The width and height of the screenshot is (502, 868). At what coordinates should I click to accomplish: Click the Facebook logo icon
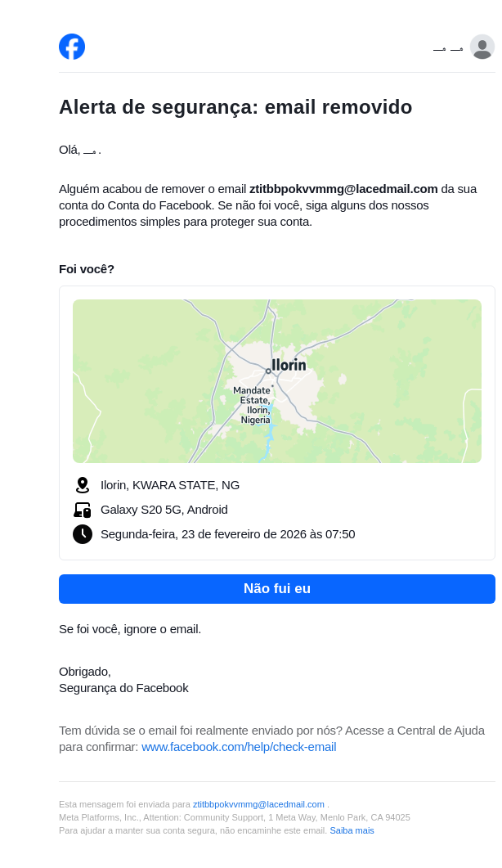[x=72, y=47]
